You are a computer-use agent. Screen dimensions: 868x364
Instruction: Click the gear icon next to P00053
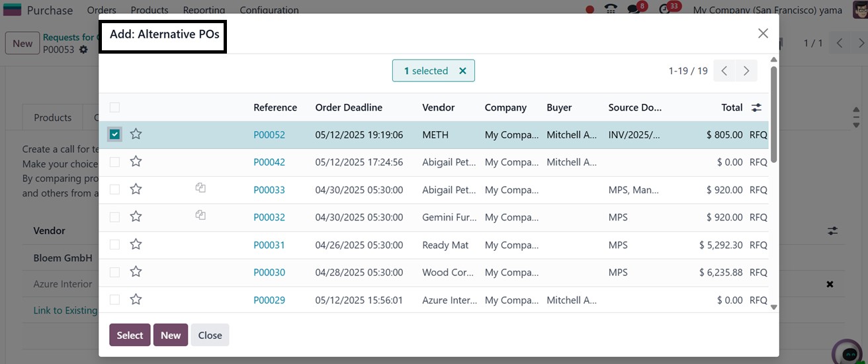83,50
